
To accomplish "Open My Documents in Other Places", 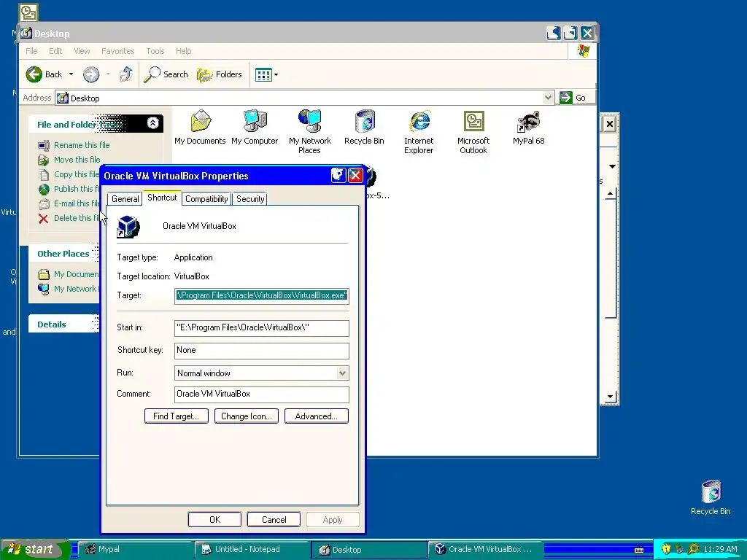I will pos(76,274).
